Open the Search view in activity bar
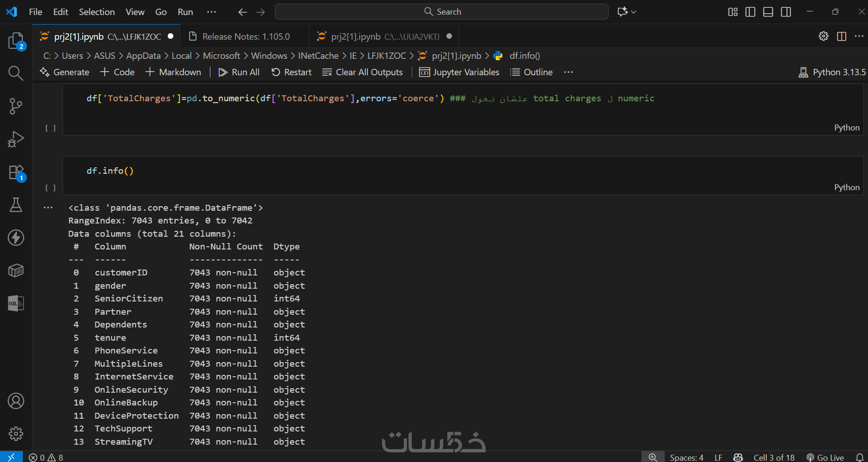 (x=16, y=73)
